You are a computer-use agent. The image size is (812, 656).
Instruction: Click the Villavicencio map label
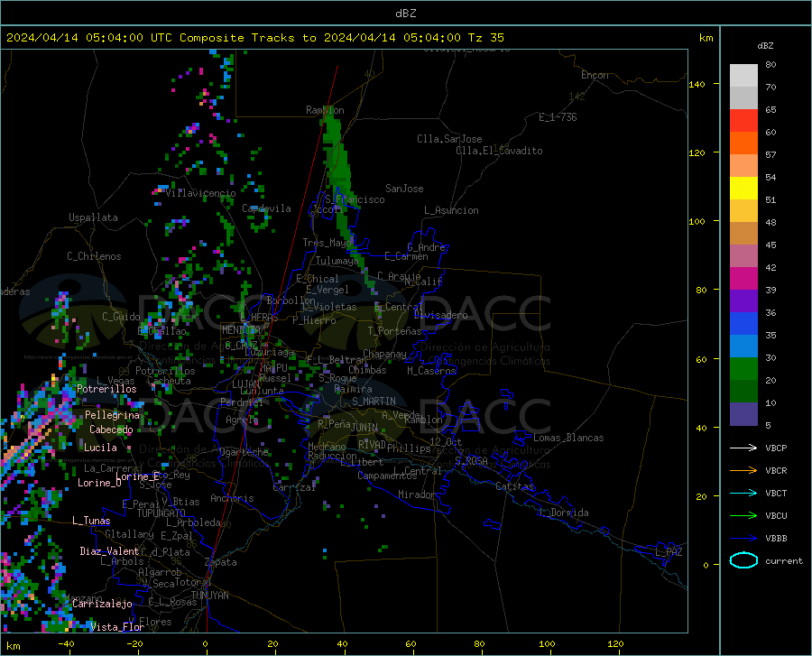[200, 193]
